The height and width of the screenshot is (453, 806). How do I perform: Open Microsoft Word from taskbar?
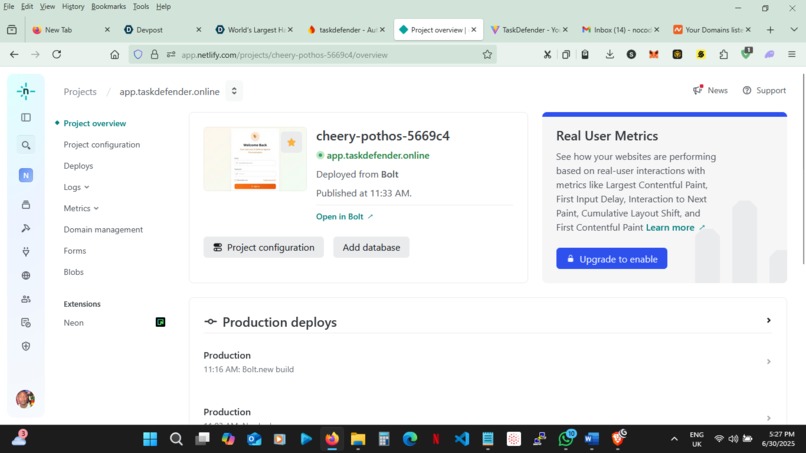tap(592, 439)
